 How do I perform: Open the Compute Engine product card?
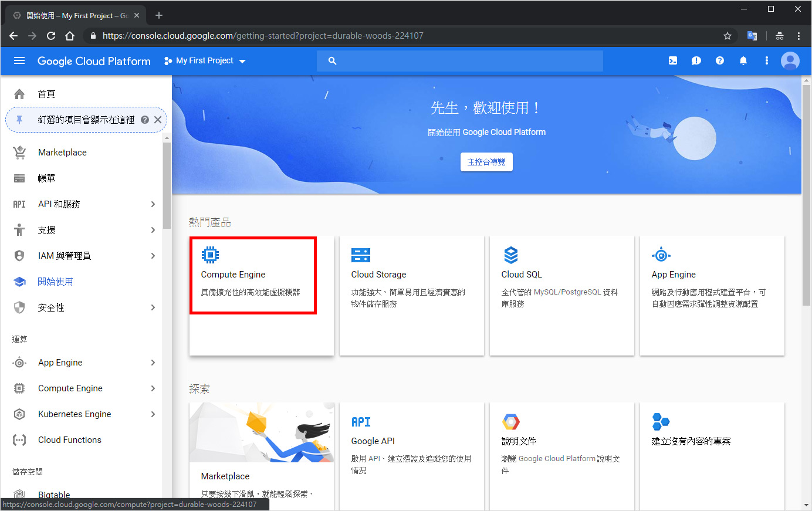(x=261, y=296)
